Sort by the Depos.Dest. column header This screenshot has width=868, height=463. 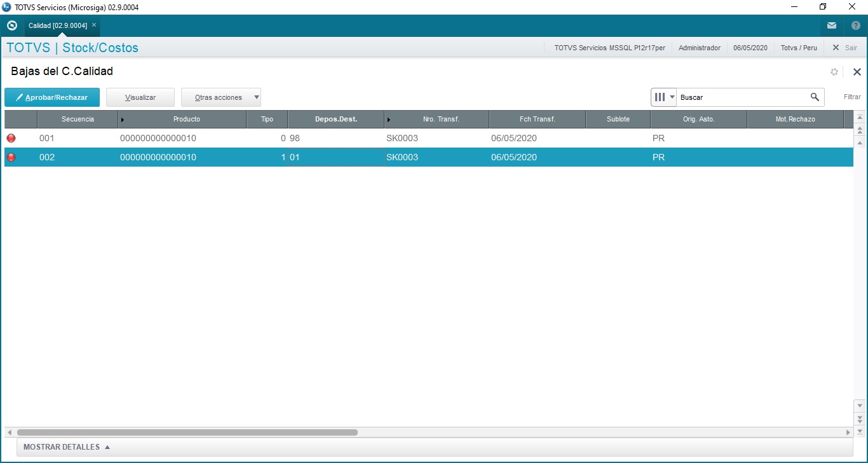[336, 119]
